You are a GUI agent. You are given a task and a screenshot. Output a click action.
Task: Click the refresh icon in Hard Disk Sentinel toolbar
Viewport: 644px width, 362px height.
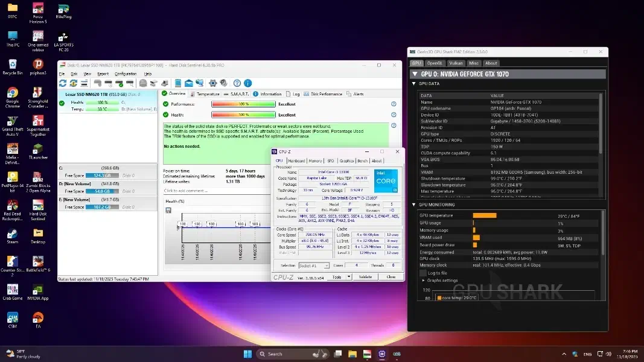pyautogui.click(x=63, y=83)
